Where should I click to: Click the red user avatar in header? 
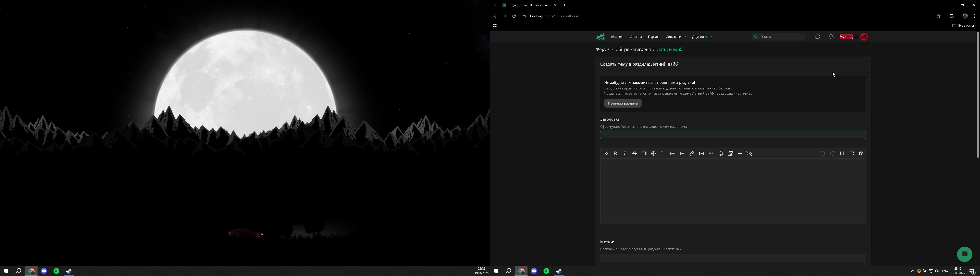coord(864,37)
